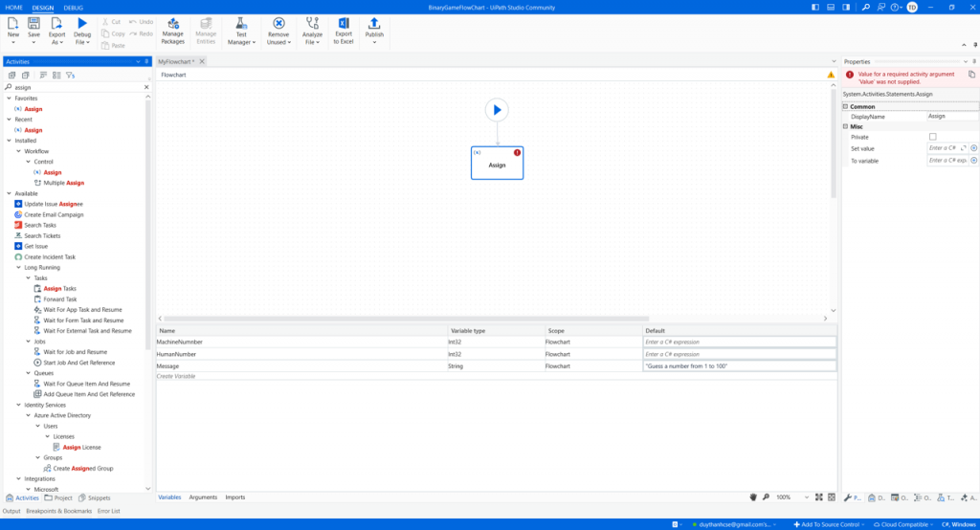Image resolution: width=980 pixels, height=530 pixels.
Task: Create a New project file
Action: click(13, 30)
